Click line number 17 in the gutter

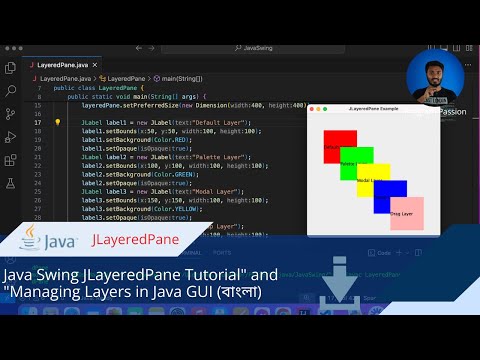click(x=38, y=123)
